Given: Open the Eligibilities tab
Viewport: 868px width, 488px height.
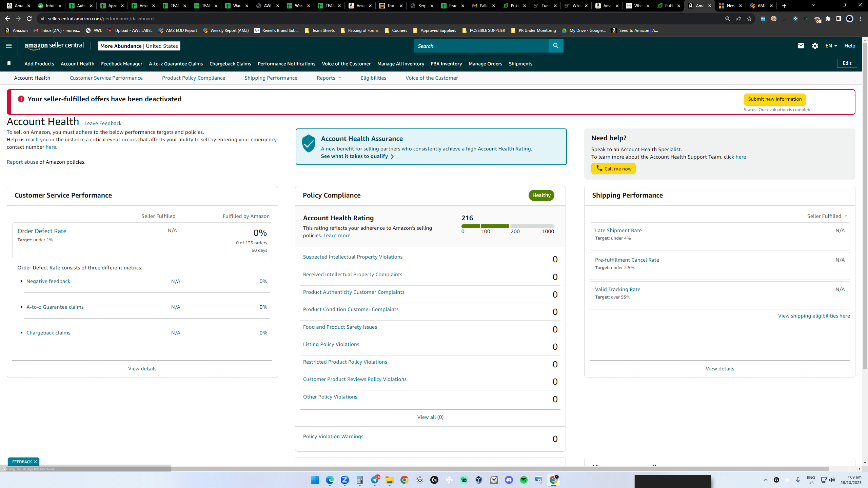Looking at the screenshot, I should point(373,78).
